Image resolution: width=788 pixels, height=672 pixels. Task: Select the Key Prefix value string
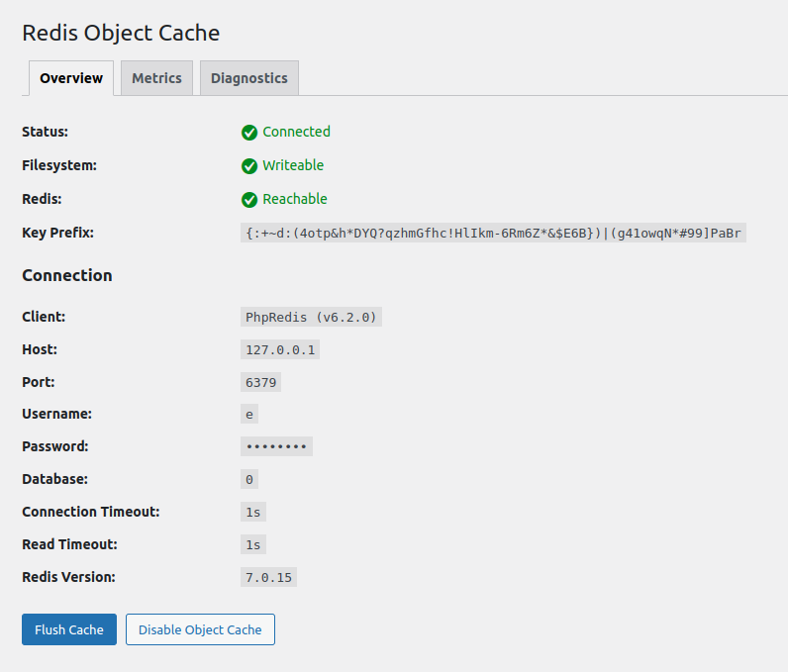(x=493, y=233)
